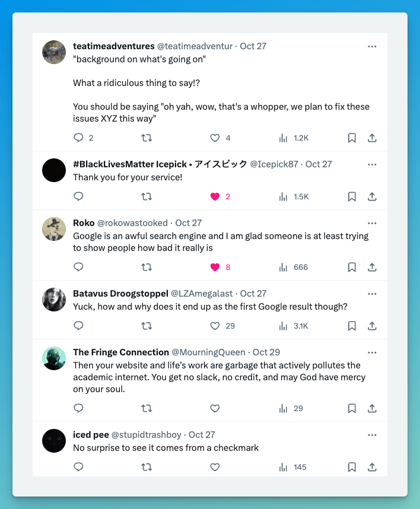Click teatimeadventures' profile avatar

tap(54, 52)
